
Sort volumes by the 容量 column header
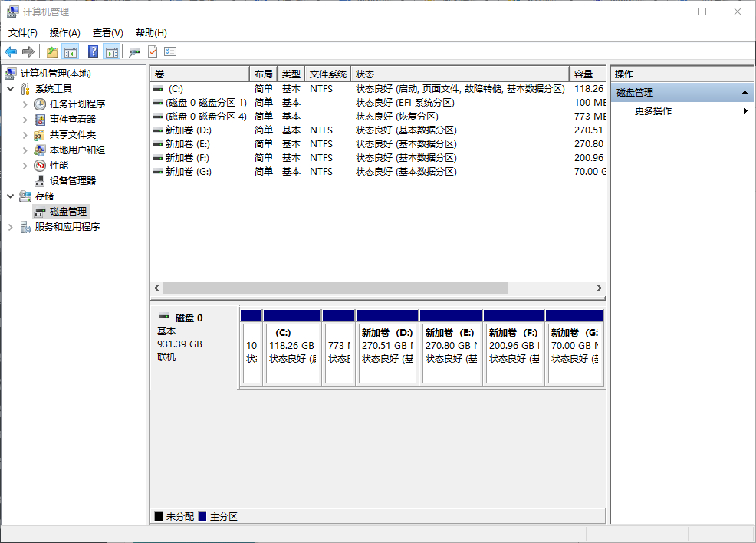pos(586,74)
